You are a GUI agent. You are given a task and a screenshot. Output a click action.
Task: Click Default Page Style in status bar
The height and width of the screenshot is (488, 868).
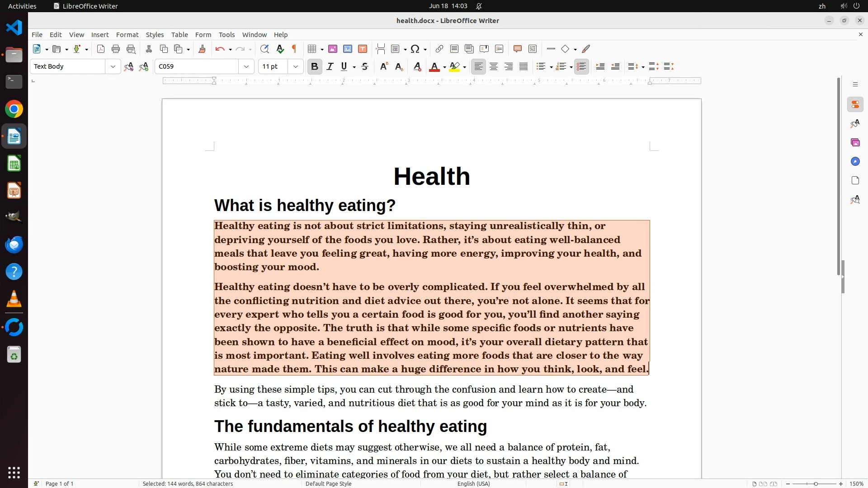328,483
